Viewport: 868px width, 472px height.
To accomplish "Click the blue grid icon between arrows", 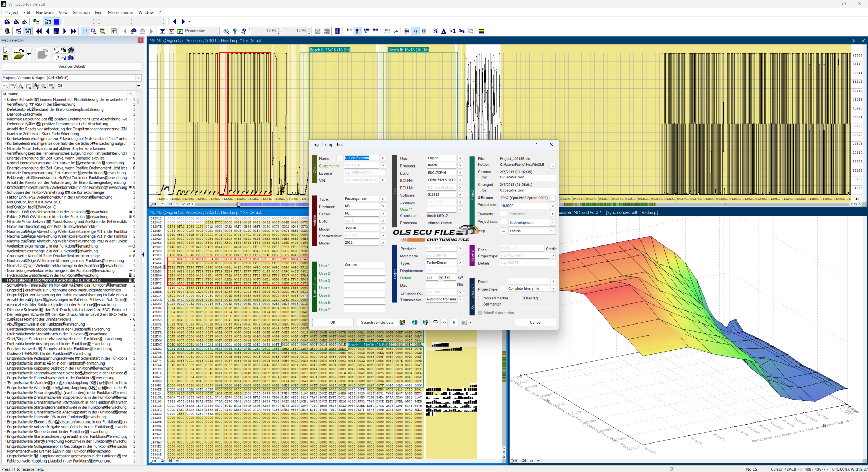I will (56, 31).
